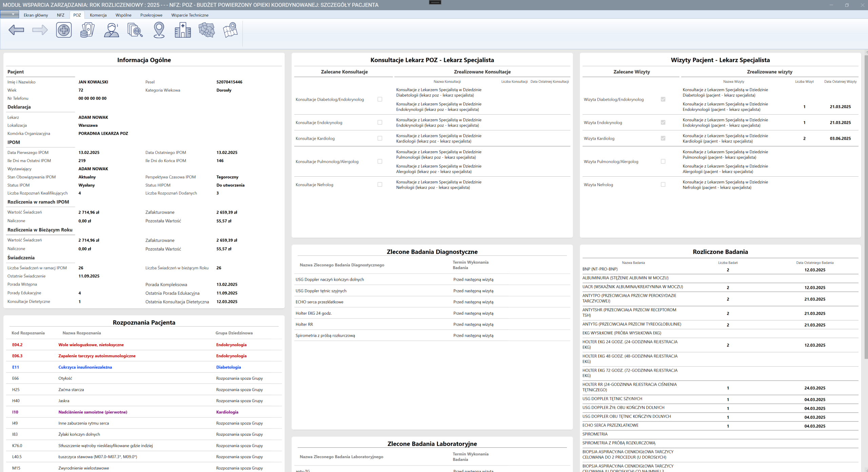Click the Kardiologia group cell
The height and width of the screenshot is (472, 868).
tap(227, 412)
